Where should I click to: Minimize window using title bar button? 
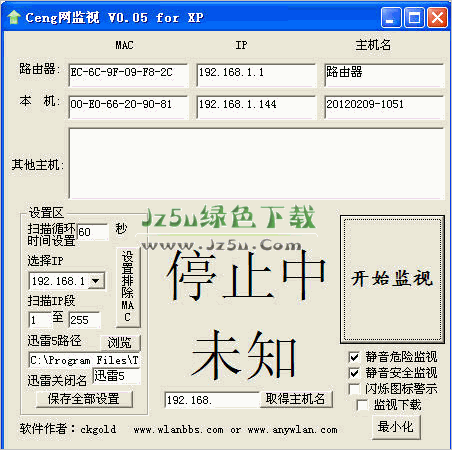click(391, 17)
